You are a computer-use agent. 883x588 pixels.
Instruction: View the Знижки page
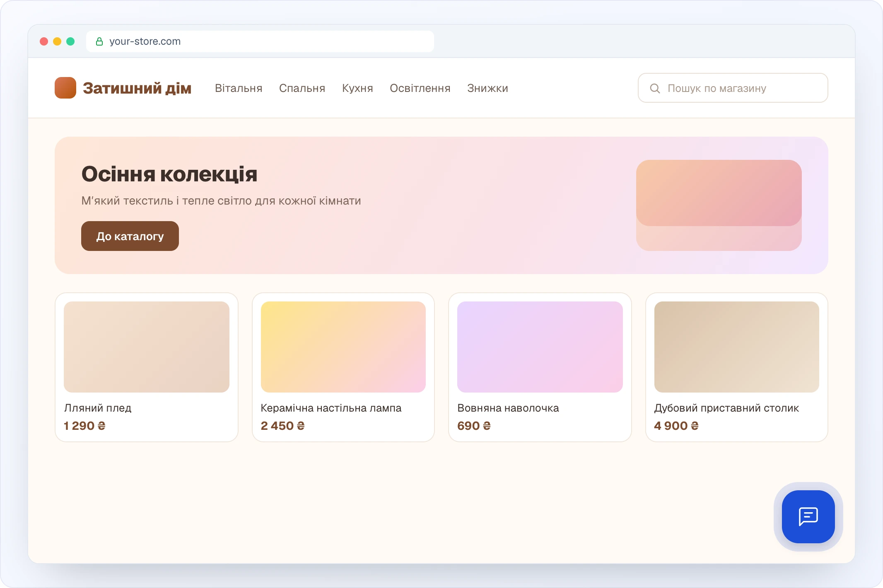(487, 88)
